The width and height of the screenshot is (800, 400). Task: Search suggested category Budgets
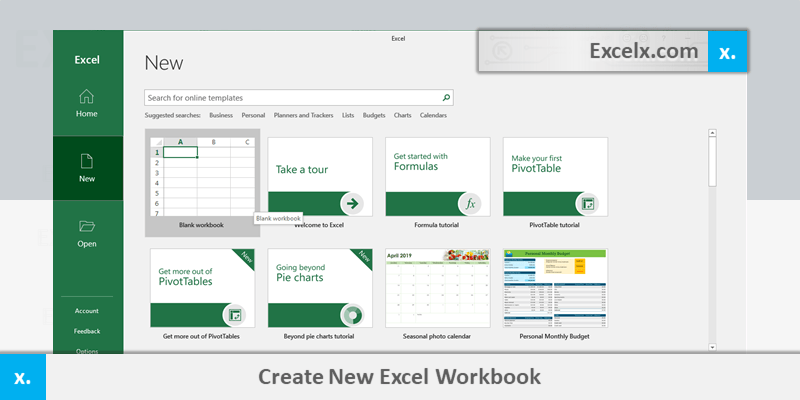coord(374,115)
